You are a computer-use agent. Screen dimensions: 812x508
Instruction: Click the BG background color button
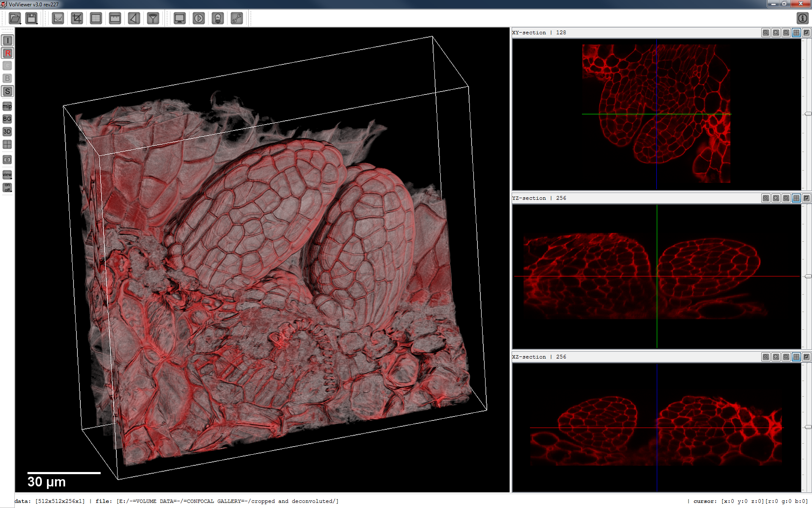(7, 119)
